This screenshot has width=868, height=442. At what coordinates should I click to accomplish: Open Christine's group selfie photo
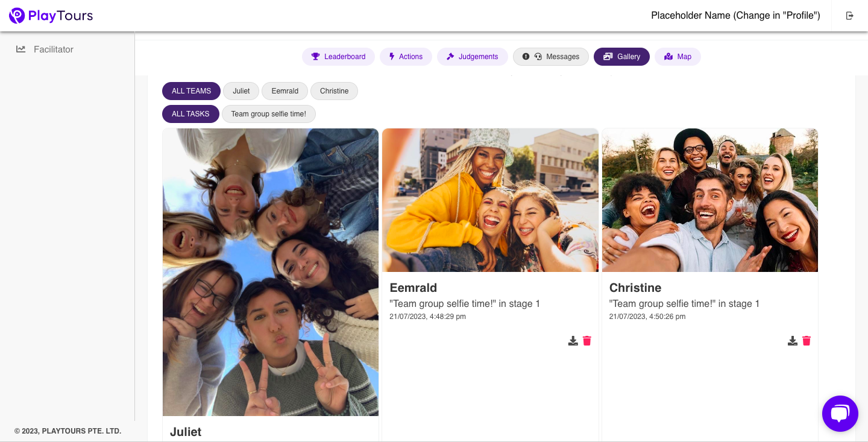(710, 200)
